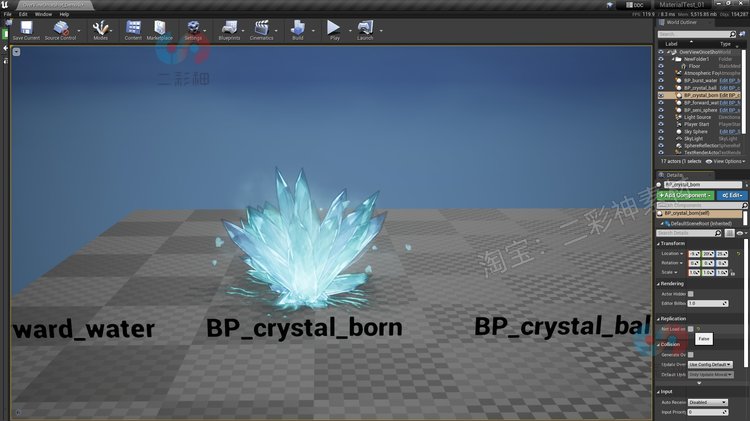The width and height of the screenshot is (750, 421).
Task: Click the actor name field BP_crystal_born
Action: pyautogui.click(x=703, y=185)
